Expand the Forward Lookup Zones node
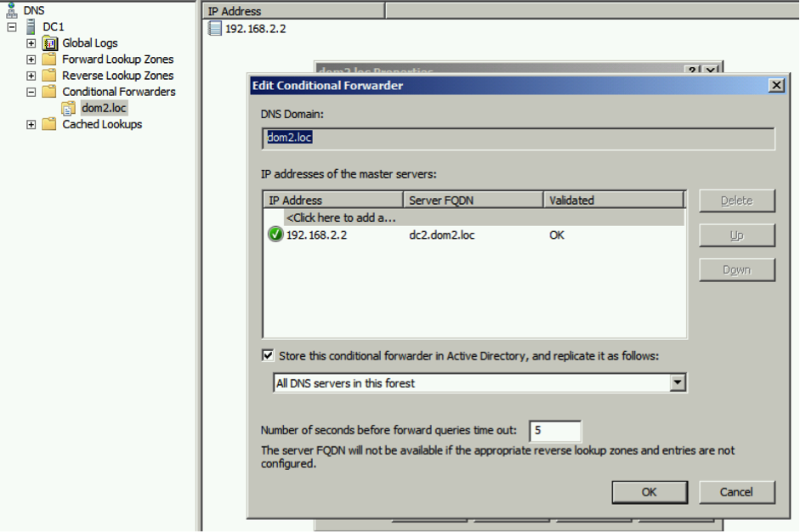 pos(31,59)
